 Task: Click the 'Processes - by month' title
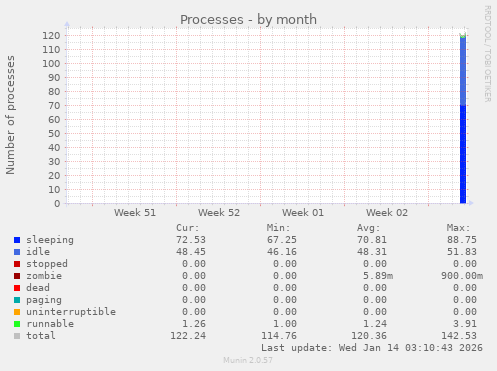248,20
